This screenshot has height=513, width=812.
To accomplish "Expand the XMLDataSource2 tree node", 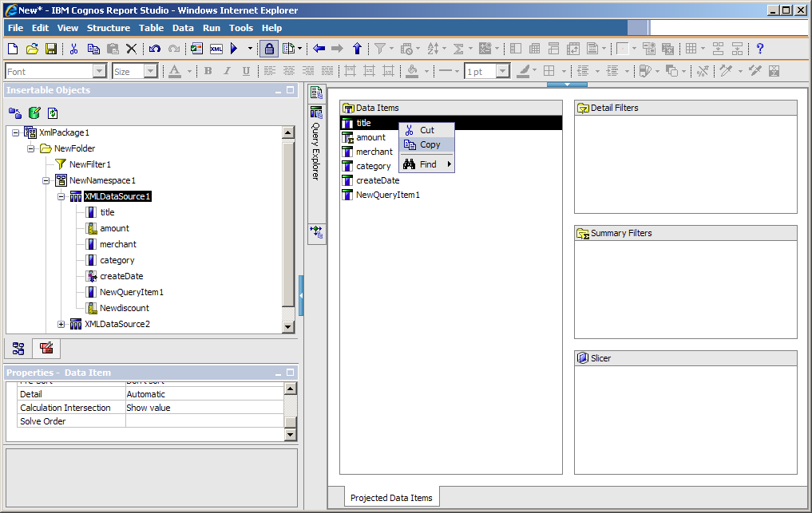I will pos(61,325).
